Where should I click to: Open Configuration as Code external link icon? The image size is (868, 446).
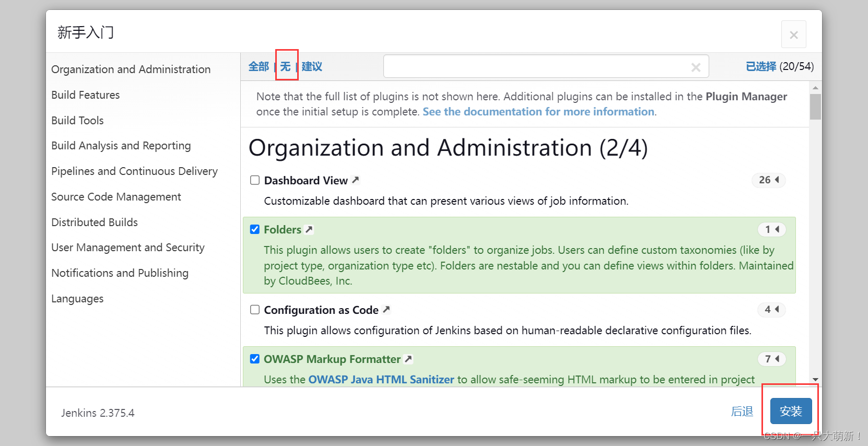click(x=386, y=310)
